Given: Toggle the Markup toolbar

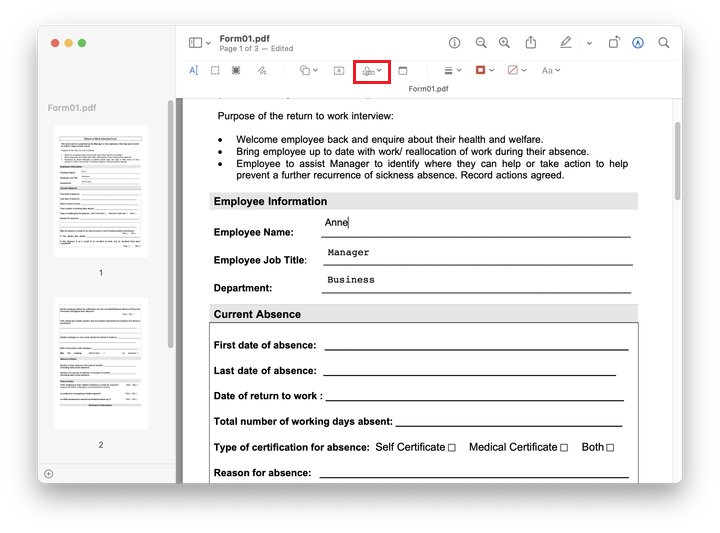Looking at the screenshot, I should click(x=638, y=43).
